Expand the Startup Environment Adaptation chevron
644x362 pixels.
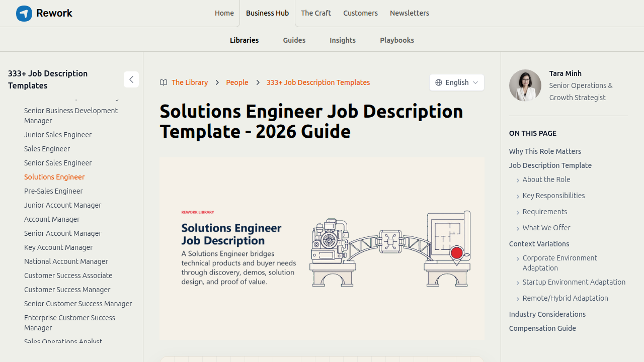point(518,283)
